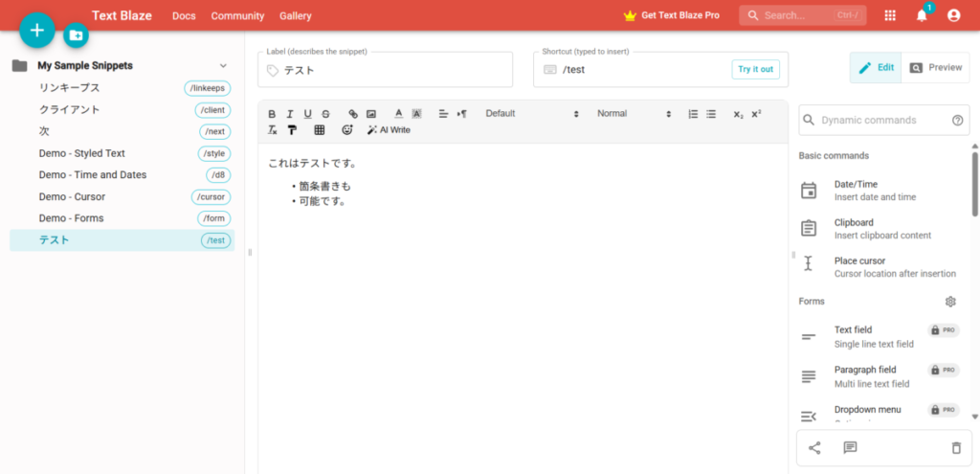Insert an image from the editor toolbar
The width and height of the screenshot is (980, 474).
[x=370, y=114]
